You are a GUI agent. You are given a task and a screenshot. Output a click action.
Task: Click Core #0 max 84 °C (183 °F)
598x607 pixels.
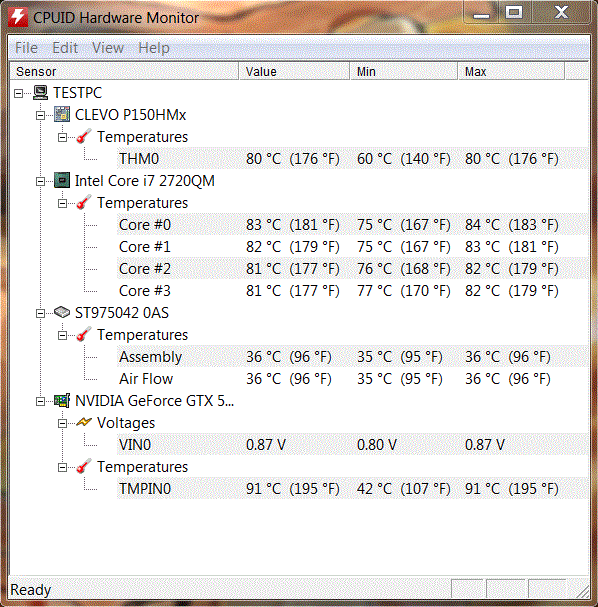pyautogui.click(x=512, y=225)
